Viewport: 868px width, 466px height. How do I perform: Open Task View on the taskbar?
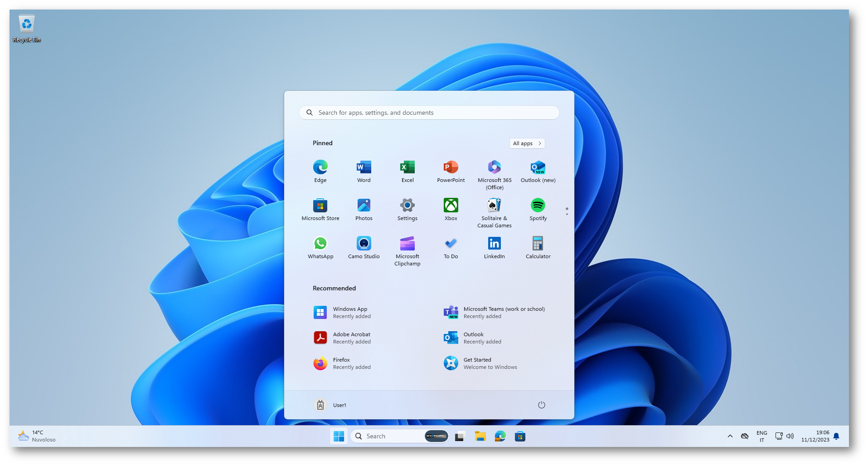point(460,437)
